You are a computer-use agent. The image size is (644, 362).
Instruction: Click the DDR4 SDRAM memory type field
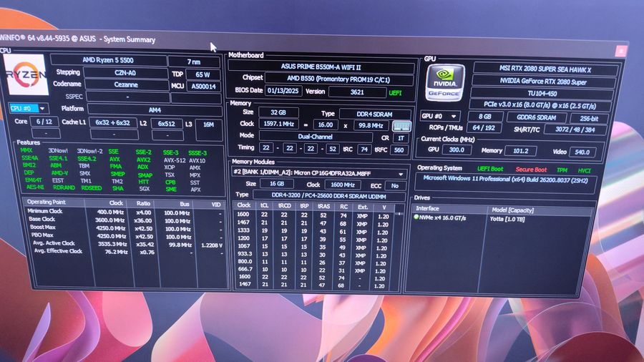coord(374,114)
